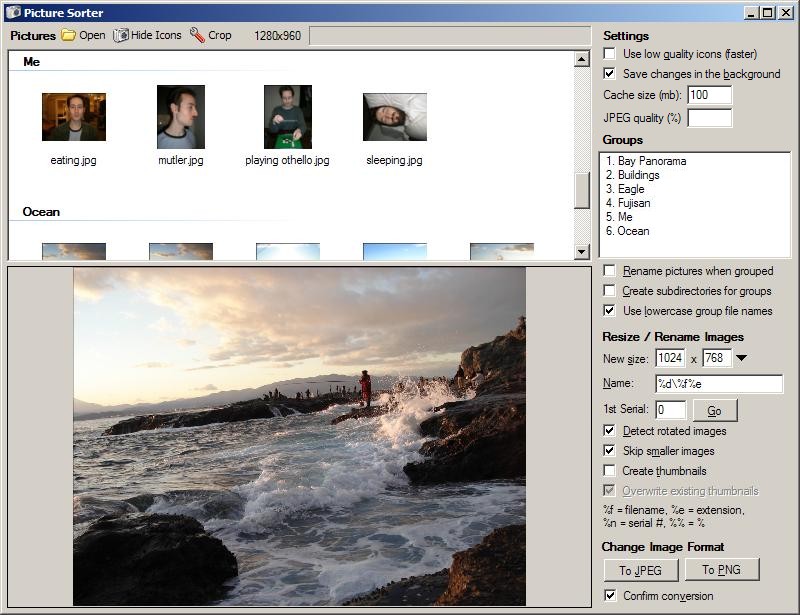Image resolution: width=800 pixels, height=615 pixels.
Task: Uncheck Detect rotated images
Action: tap(610, 431)
